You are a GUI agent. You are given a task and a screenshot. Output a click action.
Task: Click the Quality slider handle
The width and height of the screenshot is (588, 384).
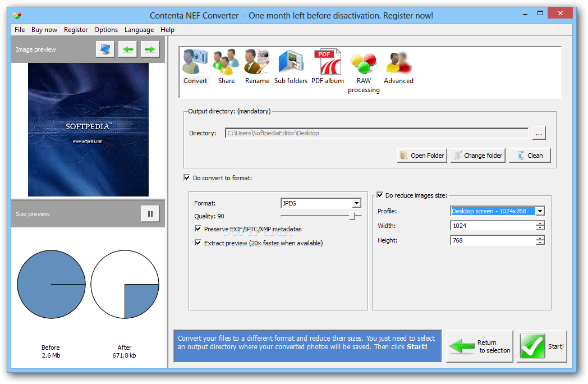(x=352, y=216)
